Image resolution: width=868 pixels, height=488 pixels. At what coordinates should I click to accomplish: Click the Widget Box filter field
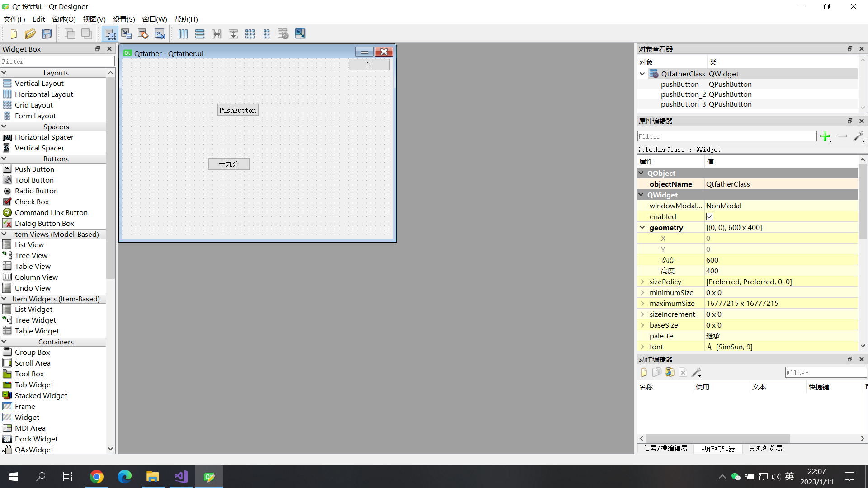click(58, 61)
